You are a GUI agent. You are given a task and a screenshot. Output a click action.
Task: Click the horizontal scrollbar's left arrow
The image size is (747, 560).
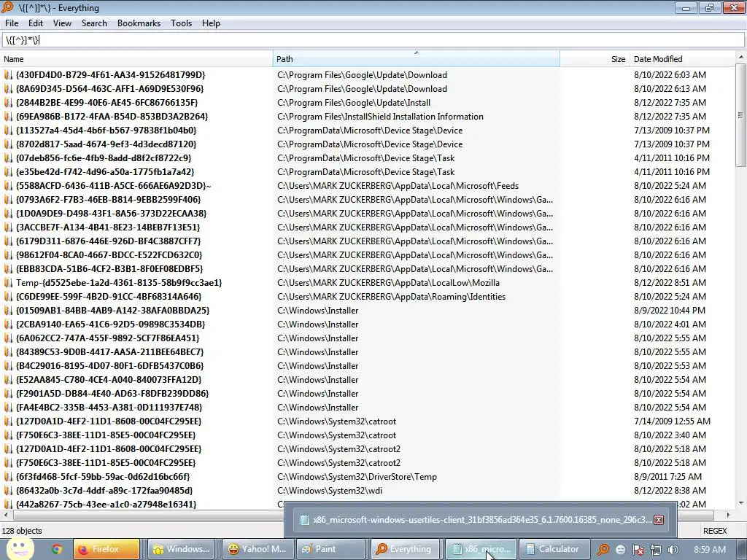tap(6, 515)
